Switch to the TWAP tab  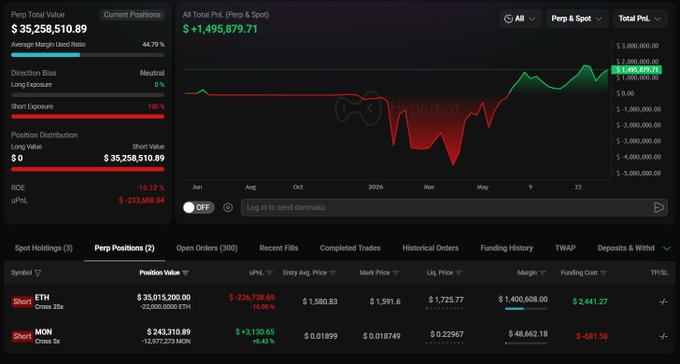tap(566, 248)
